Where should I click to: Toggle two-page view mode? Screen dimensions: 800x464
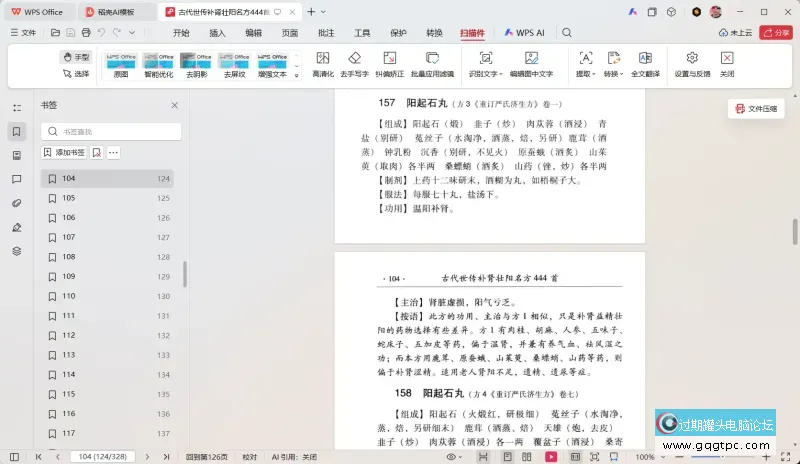(x=527, y=457)
